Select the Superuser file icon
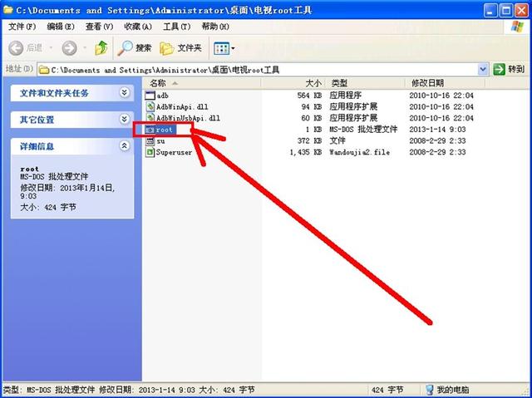The image size is (532, 398). pos(150,152)
